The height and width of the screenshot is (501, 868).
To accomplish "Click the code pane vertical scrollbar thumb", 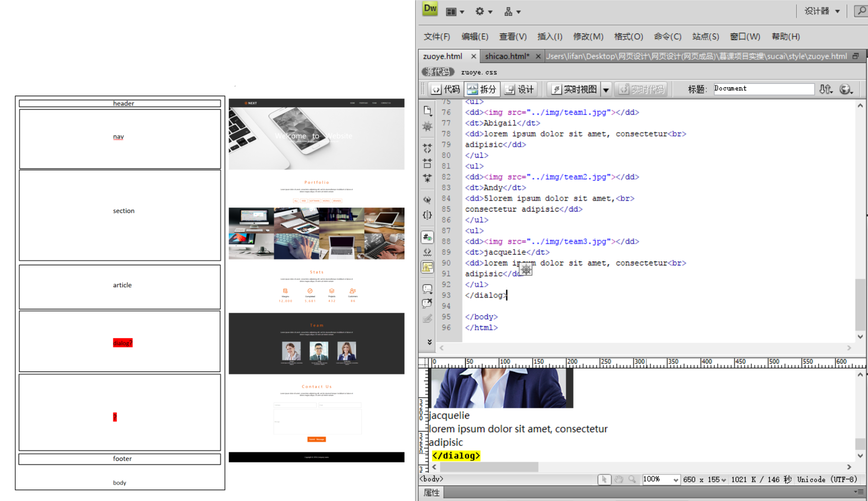I will [860, 304].
